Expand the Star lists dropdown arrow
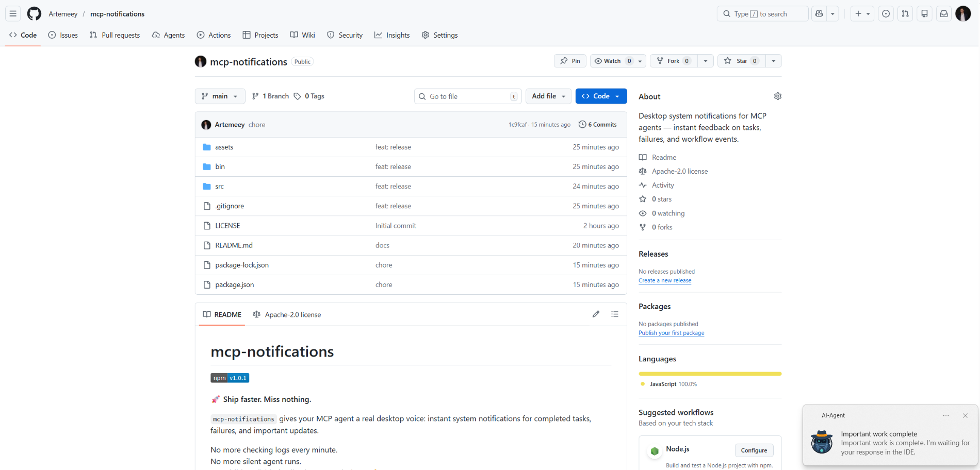Viewport: 980px width, 470px height. 774,61
